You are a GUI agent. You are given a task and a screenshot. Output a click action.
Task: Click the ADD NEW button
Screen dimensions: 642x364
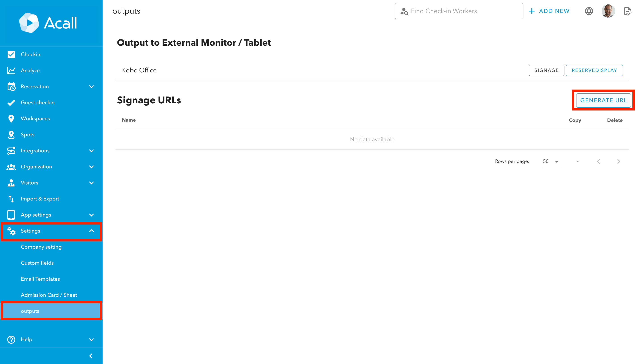click(x=549, y=11)
